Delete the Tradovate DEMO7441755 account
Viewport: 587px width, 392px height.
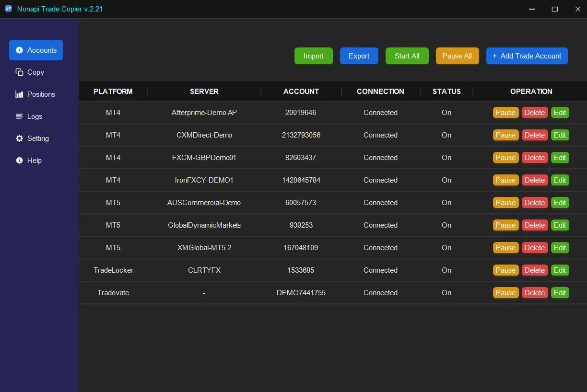(x=535, y=293)
